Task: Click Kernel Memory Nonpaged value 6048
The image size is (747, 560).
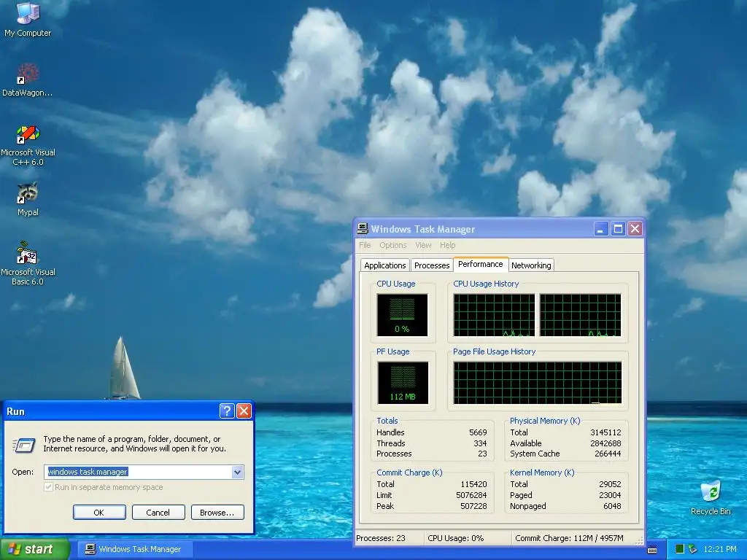Action: click(x=612, y=506)
